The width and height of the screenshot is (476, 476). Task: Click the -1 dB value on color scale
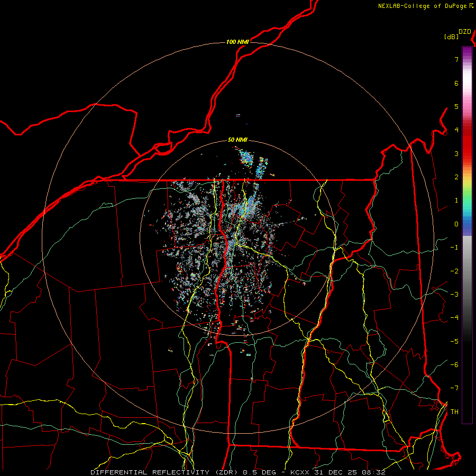[454, 248]
